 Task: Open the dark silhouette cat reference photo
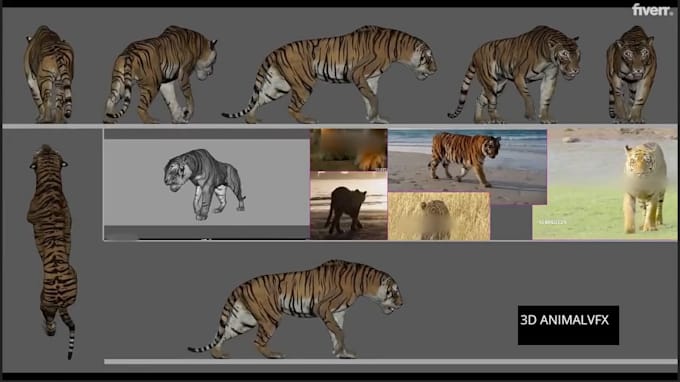click(x=349, y=206)
